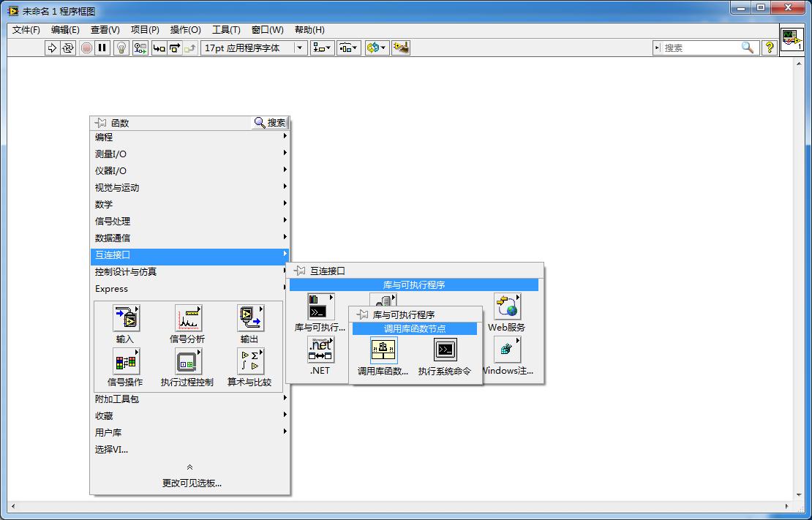812x520 pixels.
Task: Open the 信号分析 Express palette
Action: tap(187, 319)
